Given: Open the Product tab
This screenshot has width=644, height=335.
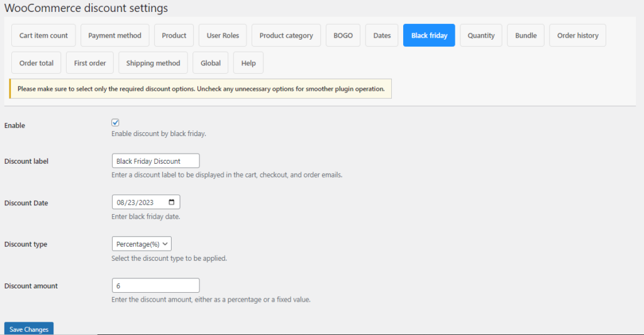Looking at the screenshot, I should click(x=174, y=35).
